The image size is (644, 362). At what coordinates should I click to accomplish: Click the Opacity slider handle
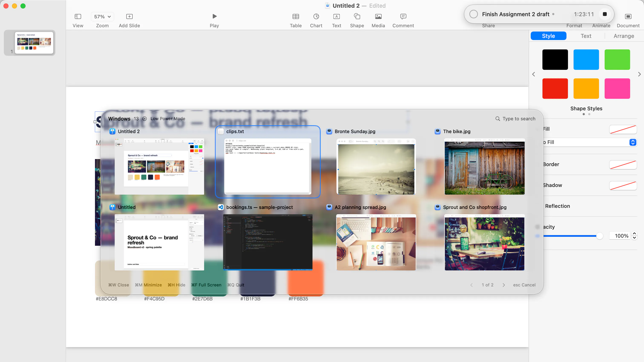click(599, 236)
